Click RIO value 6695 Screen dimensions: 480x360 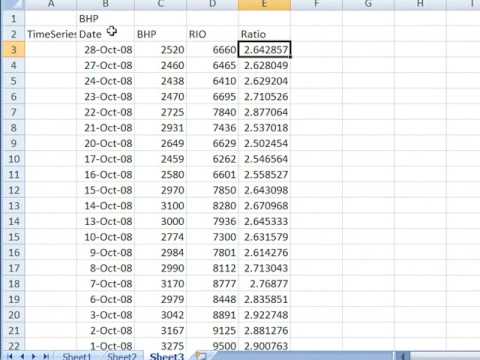point(212,97)
